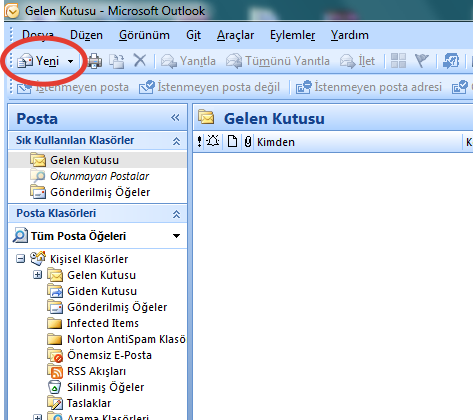473x420 pixels.
Task: Select Taslaklar folder
Action: (89, 403)
